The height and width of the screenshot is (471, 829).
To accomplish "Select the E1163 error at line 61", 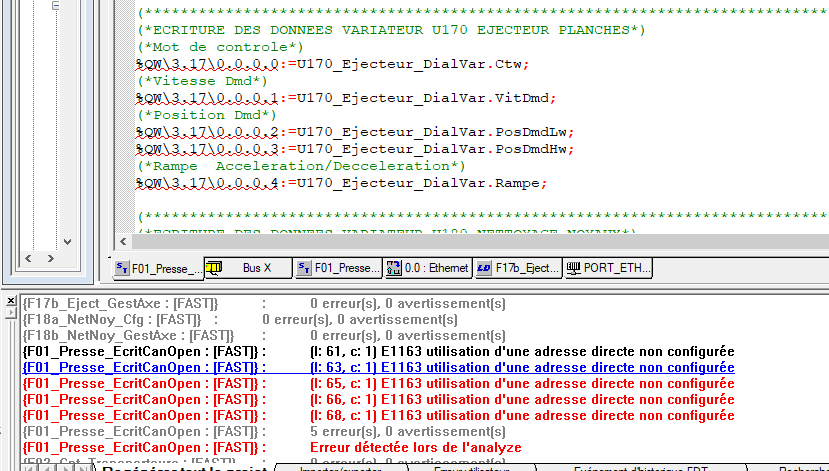I will click(x=521, y=352).
